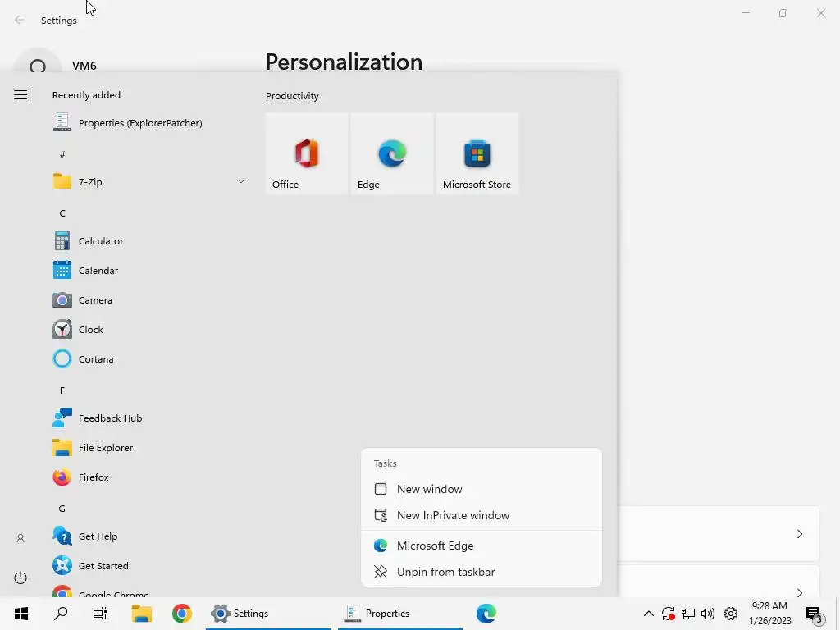This screenshot has height=630, width=840.
Task: Open the Camera app
Action: pyautogui.click(x=83, y=300)
